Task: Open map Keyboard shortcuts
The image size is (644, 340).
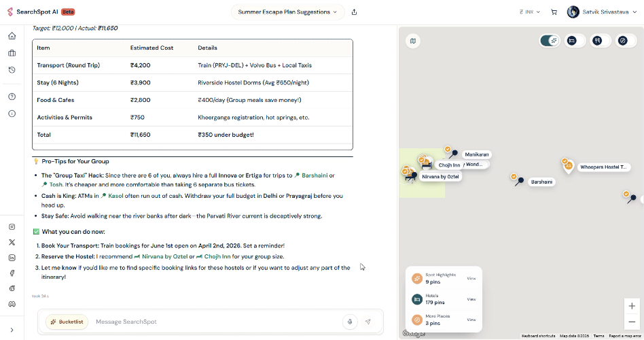Action: 538,336
